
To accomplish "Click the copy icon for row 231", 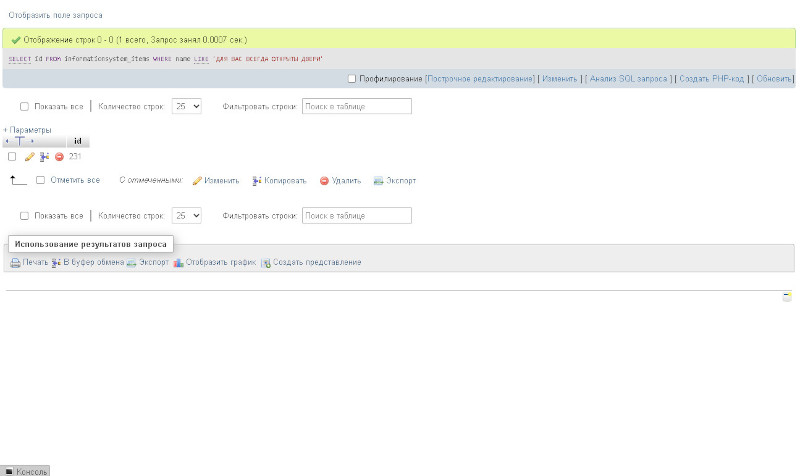I will coord(44,157).
